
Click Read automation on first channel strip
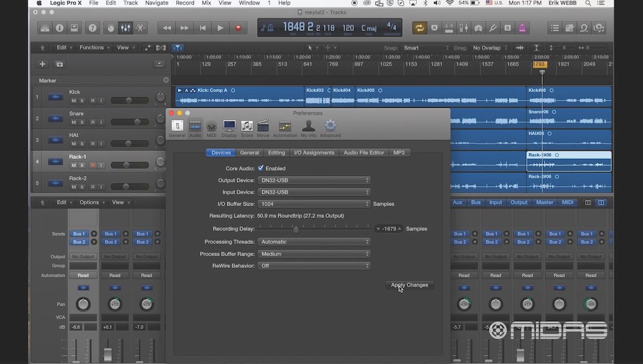(83, 276)
